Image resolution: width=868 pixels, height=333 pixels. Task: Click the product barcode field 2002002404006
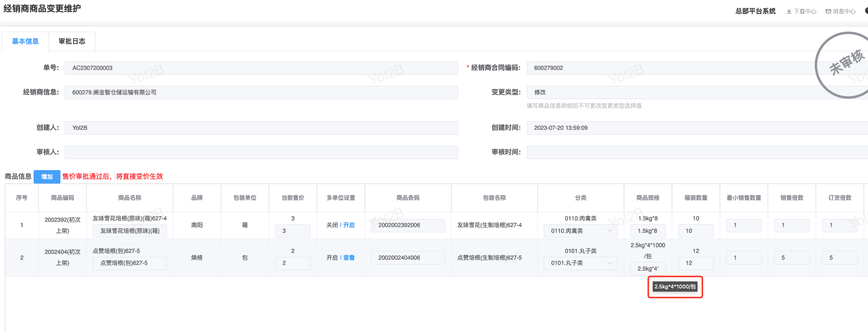[x=408, y=258]
